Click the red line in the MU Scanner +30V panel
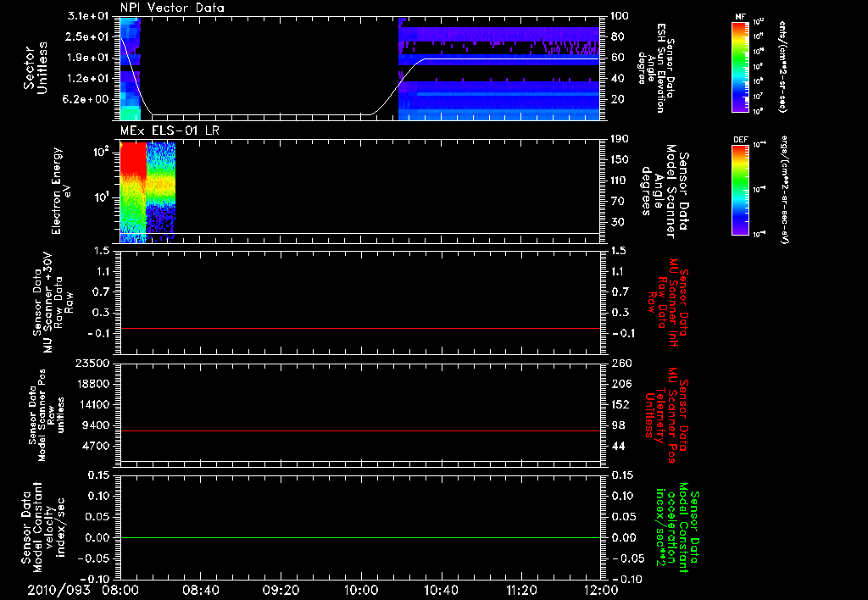The height and width of the screenshot is (600, 868). tap(360, 328)
